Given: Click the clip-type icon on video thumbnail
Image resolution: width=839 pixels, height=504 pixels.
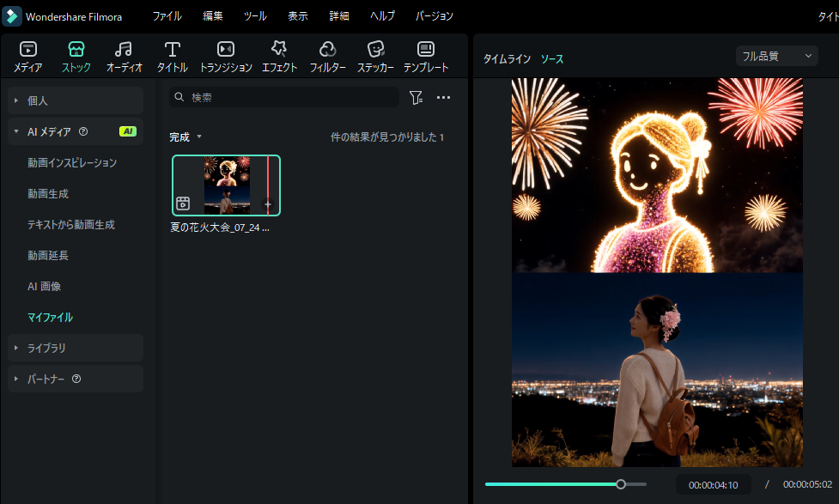Looking at the screenshot, I should 183,203.
